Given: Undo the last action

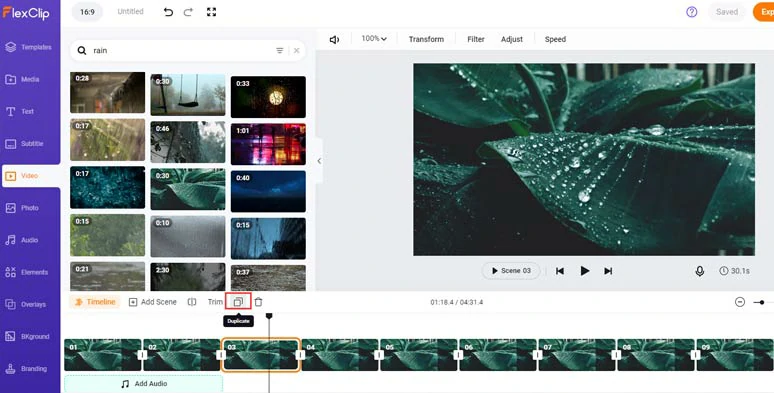Looking at the screenshot, I should click(168, 12).
